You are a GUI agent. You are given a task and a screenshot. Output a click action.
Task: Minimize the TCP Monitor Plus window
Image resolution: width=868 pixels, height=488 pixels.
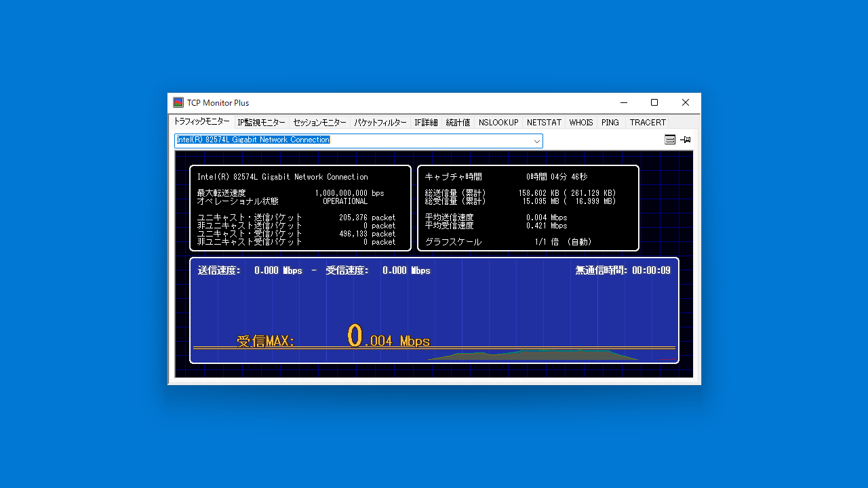pos(623,102)
